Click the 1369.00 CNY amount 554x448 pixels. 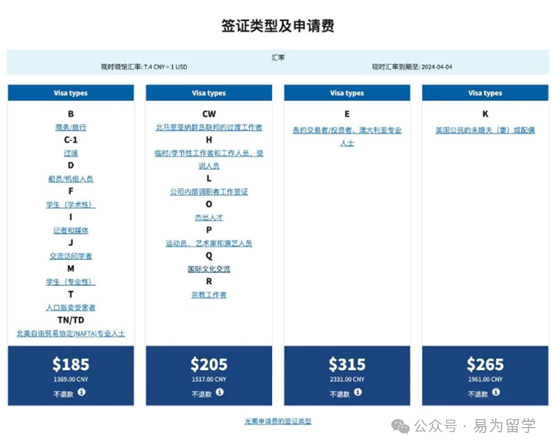coord(71,379)
